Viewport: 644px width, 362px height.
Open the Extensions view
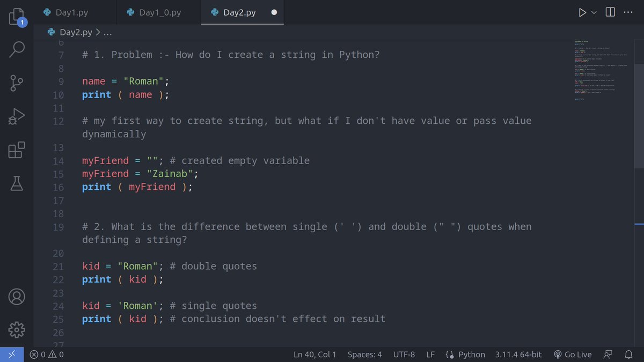tap(17, 150)
